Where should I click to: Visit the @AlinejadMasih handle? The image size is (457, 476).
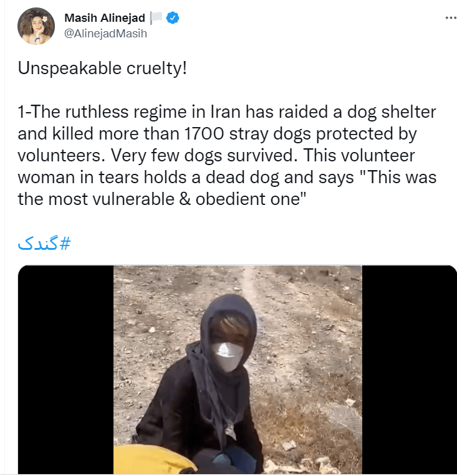[x=105, y=34]
